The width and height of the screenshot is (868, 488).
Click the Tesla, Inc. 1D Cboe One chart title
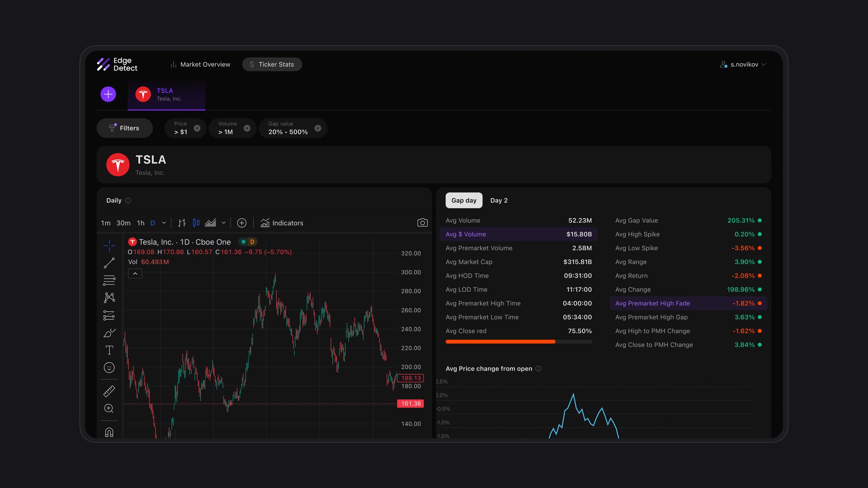(184, 242)
